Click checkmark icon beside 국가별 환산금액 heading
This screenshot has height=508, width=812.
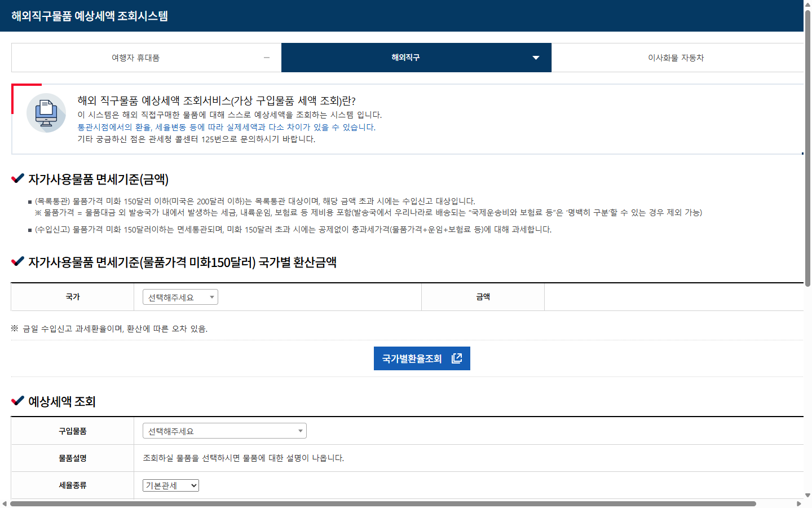pos(17,261)
